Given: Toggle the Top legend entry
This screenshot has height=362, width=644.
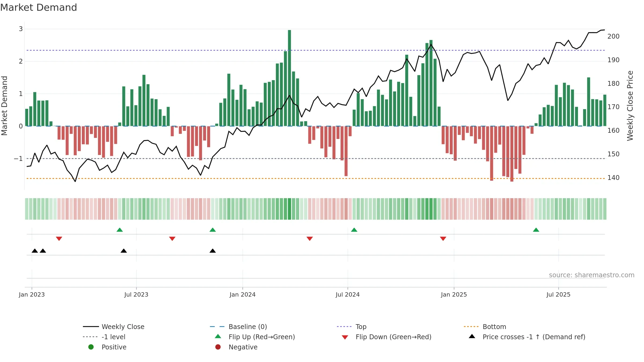Looking at the screenshot, I should [352, 327].
